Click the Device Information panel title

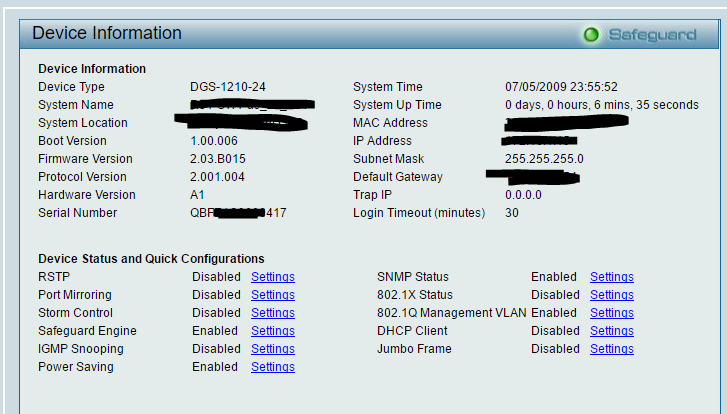tap(107, 34)
